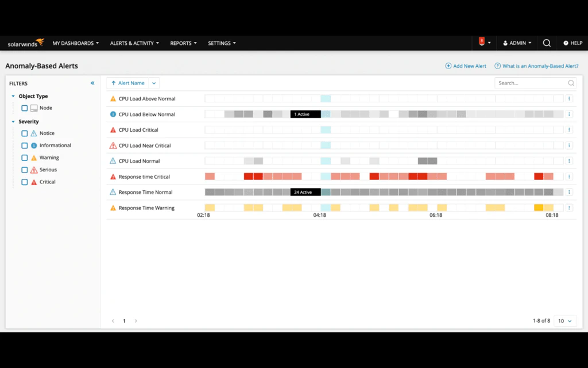
Task: Check the Critical severity filter
Action: pyautogui.click(x=24, y=182)
